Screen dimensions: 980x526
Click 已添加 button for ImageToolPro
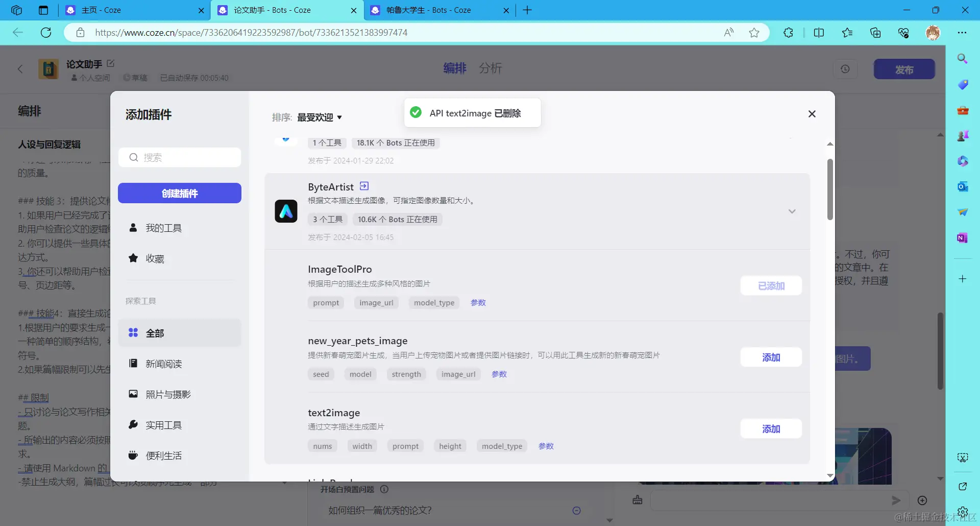point(771,286)
